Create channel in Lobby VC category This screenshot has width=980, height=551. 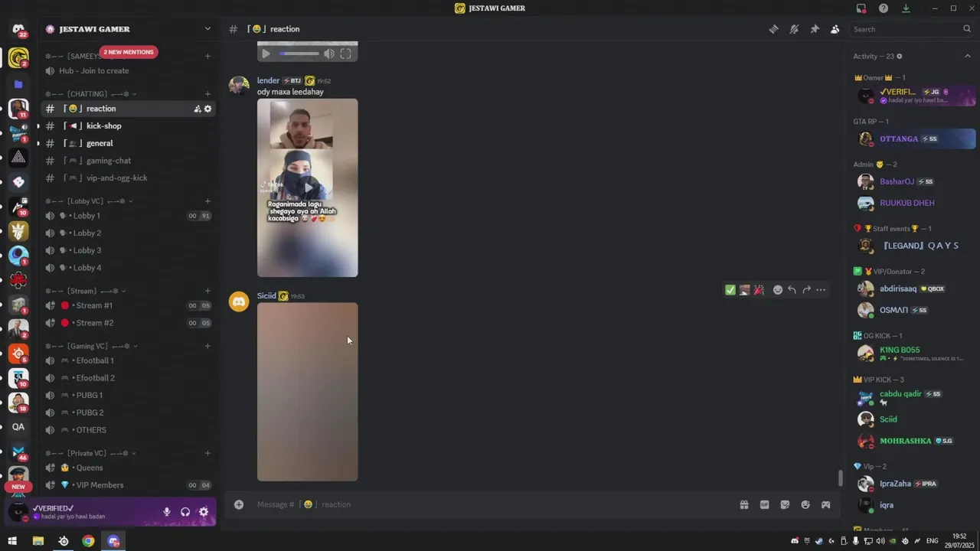click(x=207, y=201)
